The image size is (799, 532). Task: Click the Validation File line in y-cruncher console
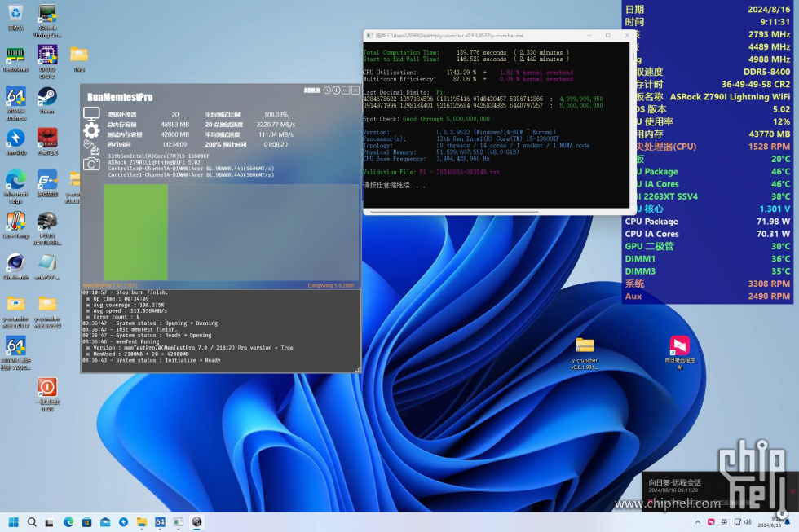[431, 172]
